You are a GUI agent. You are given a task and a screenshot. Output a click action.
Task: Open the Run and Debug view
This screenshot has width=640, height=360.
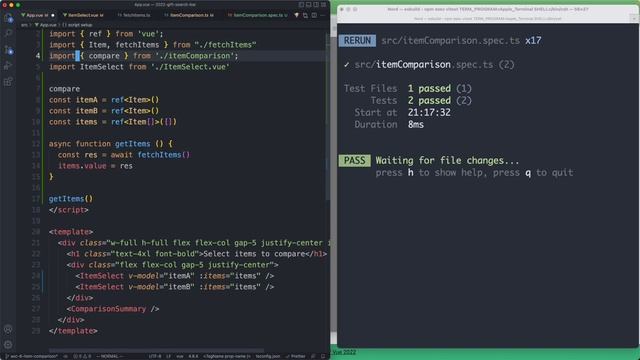pos(8,66)
